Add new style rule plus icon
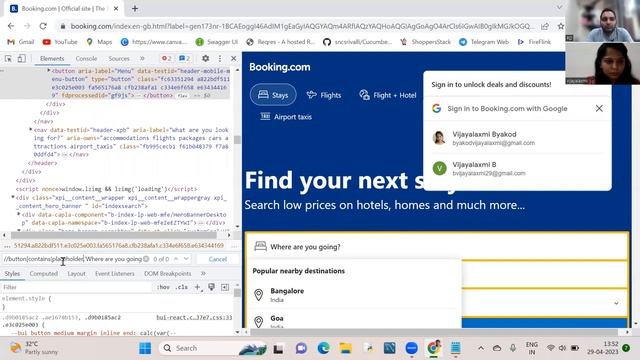The height and width of the screenshot is (360, 640). [x=198, y=287]
